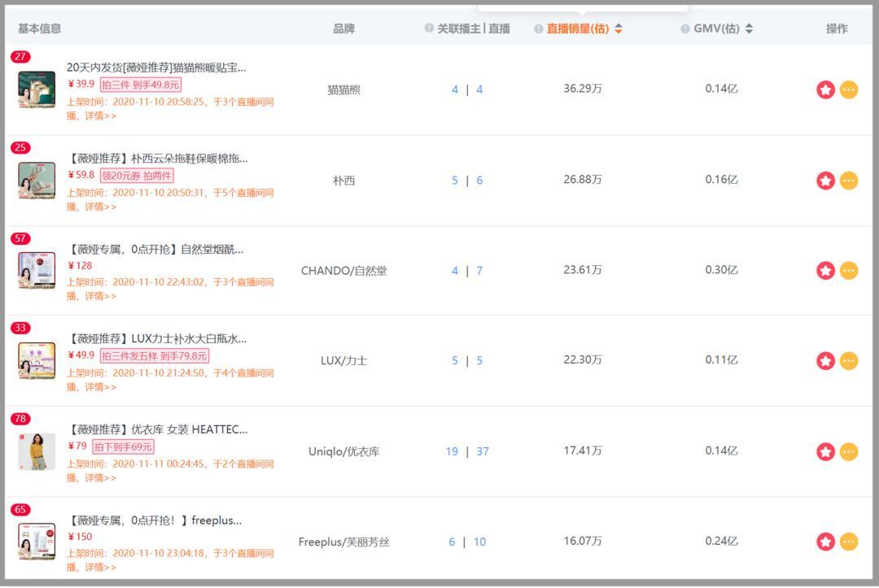The height and width of the screenshot is (588, 879).
Task: Click live count 10 in Freeplus row
Action: (480, 542)
